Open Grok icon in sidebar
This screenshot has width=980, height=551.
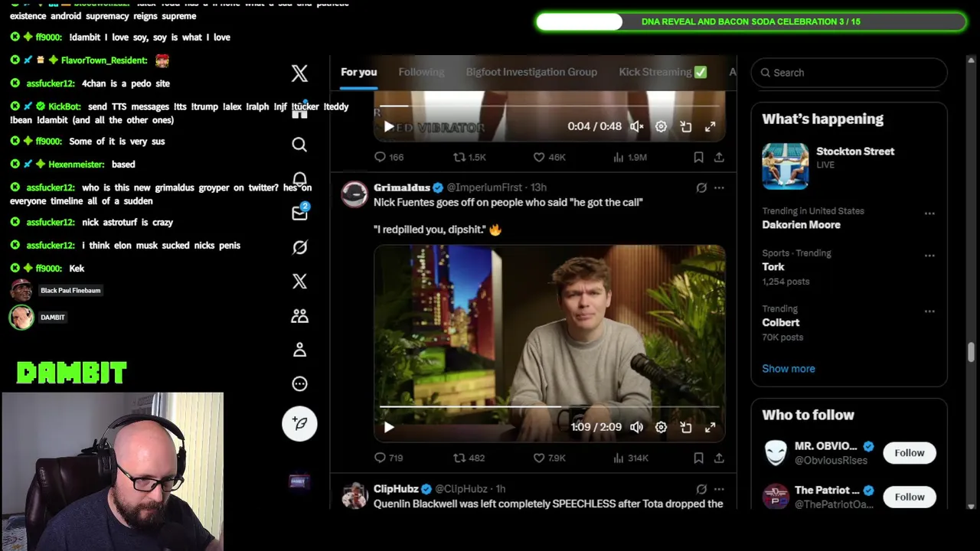click(299, 247)
